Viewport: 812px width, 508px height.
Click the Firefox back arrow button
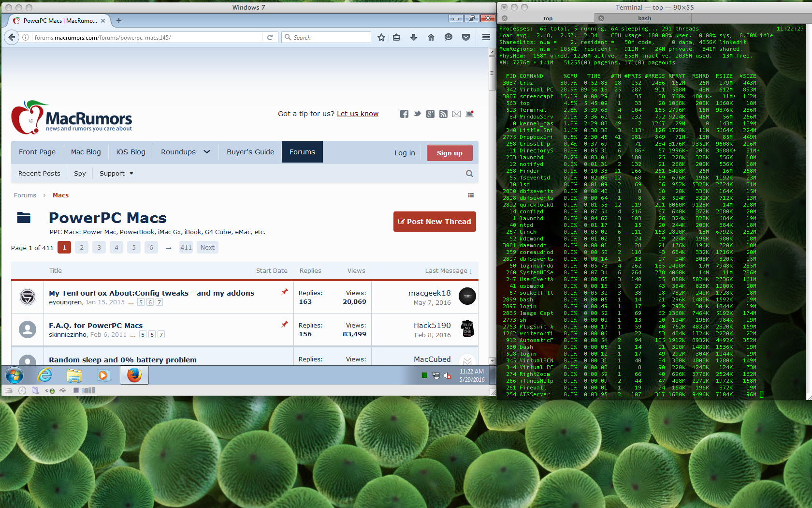click(x=12, y=37)
